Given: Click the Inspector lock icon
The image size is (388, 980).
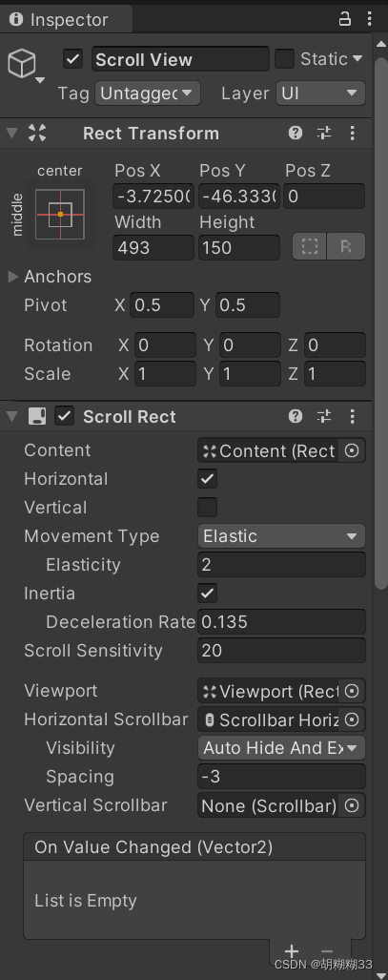Looking at the screenshot, I should 345,19.
